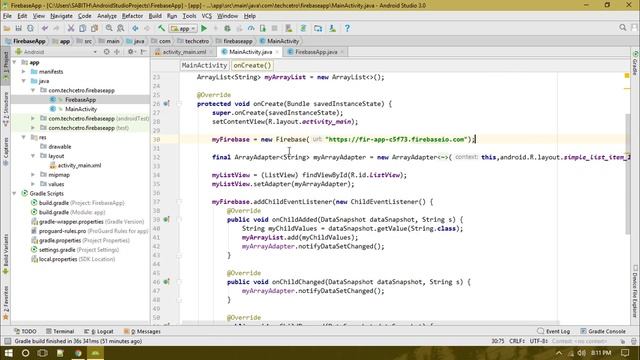This screenshot has height=360, width=640.
Task: Click the editor vertical scrollbar
Action: tap(627, 173)
